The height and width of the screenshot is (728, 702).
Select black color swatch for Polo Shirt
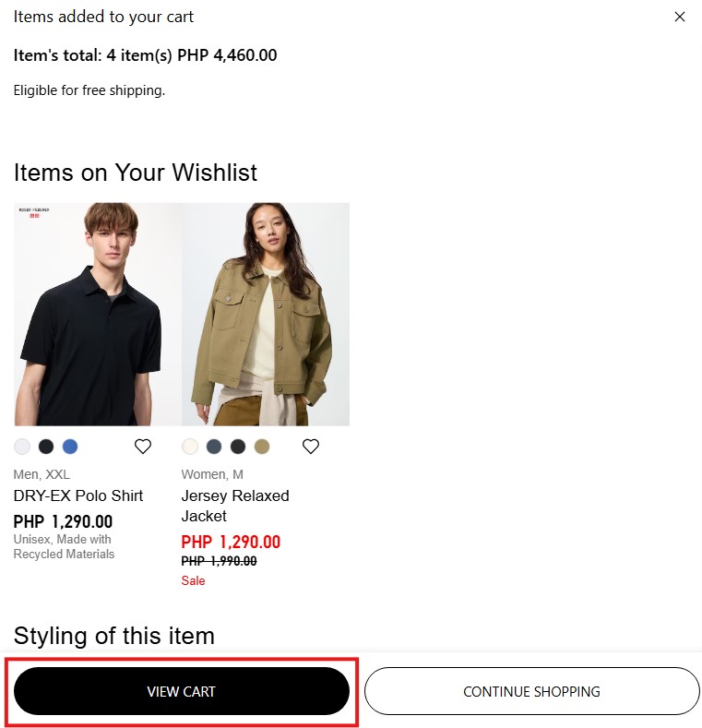coord(46,447)
